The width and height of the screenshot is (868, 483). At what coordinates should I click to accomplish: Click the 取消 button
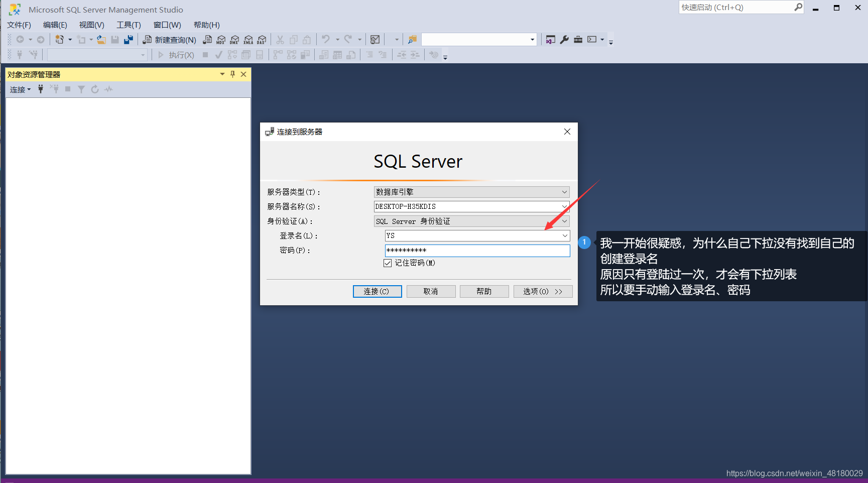(431, 292)
